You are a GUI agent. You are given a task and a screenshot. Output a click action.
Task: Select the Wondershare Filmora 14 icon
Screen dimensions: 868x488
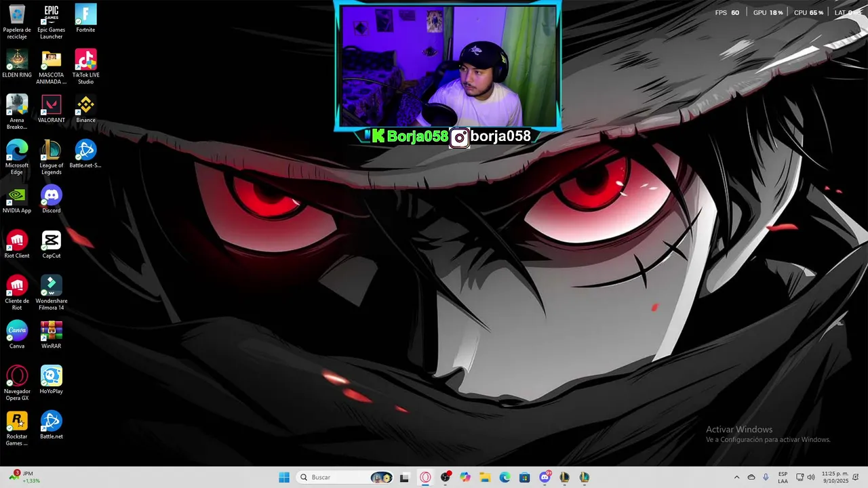click(52, 293)
